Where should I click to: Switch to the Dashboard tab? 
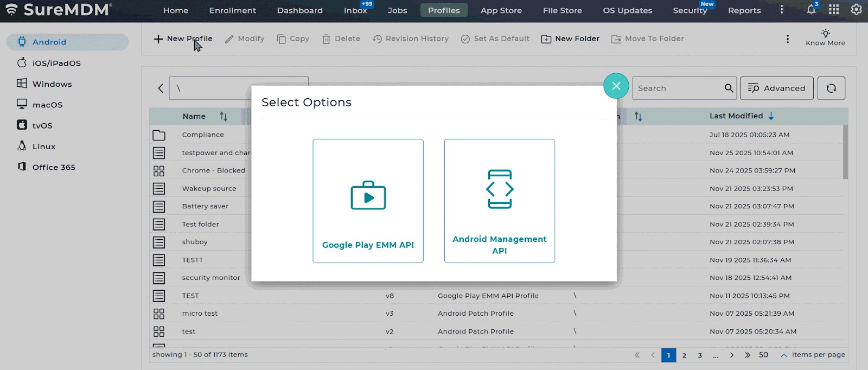point(299,10)
